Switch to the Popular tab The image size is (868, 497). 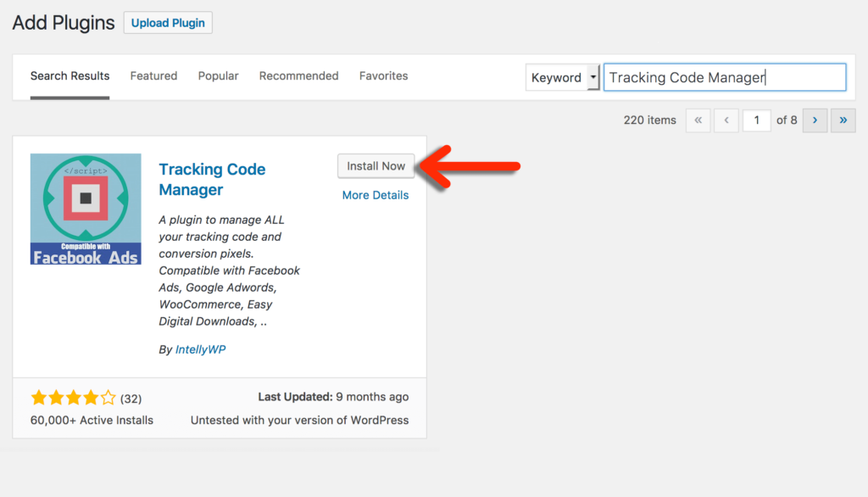218,76
